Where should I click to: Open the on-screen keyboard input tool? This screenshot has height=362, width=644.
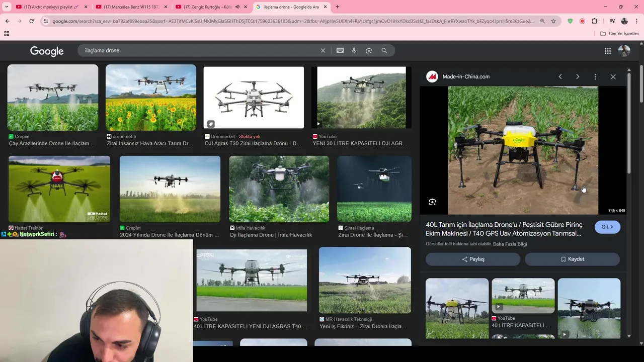click(340, 50)
